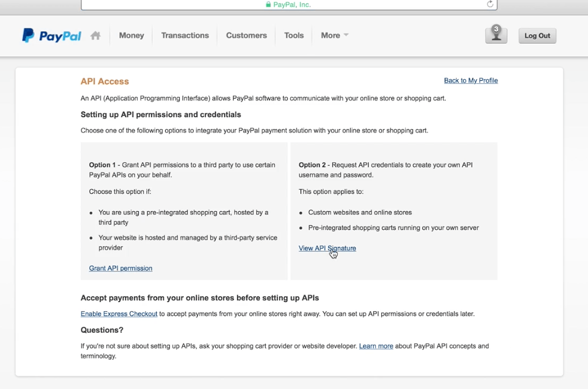This screenshot has width=588, height=389.
Task: Open the Transactions menu
Action: (x=184, y=35)
